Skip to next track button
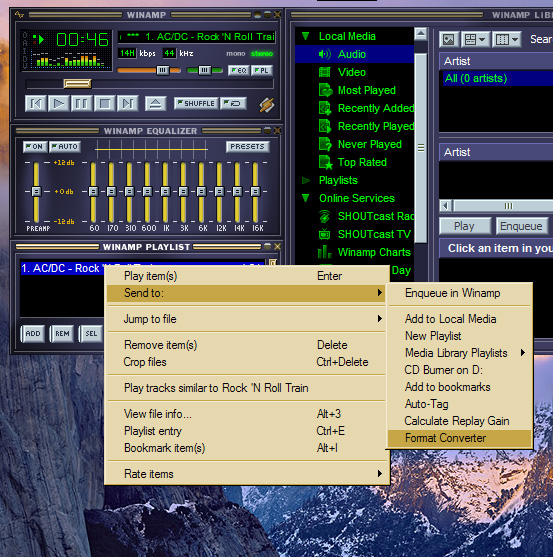The width and height of the screenshot is (553, 557). coord(128,104)
